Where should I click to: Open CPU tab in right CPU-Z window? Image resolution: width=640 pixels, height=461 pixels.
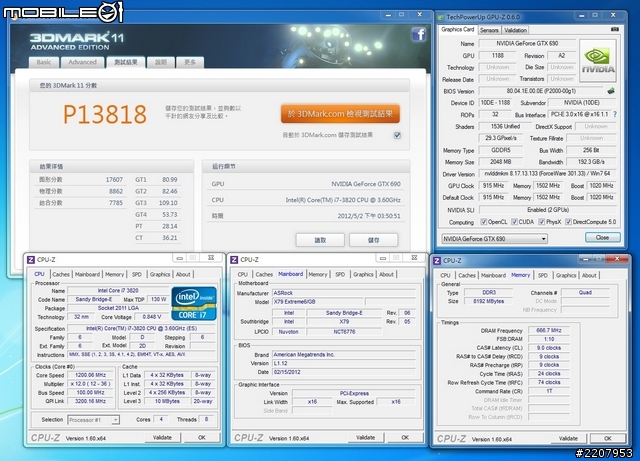coord(445,275)
